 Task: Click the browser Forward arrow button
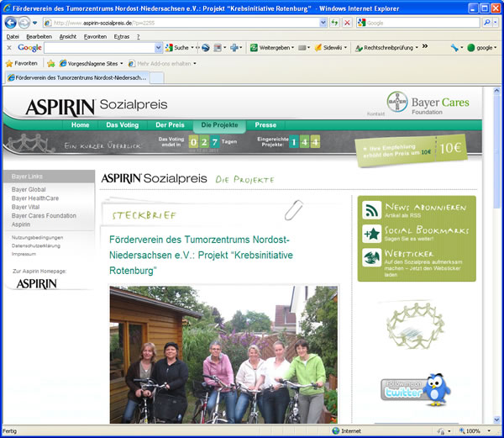click(x=24, y=23)
